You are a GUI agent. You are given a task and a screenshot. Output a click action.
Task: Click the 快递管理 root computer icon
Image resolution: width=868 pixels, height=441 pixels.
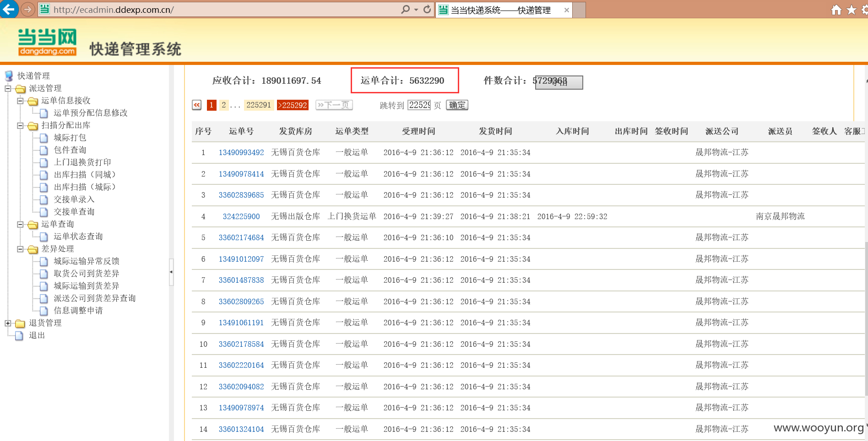9,75
